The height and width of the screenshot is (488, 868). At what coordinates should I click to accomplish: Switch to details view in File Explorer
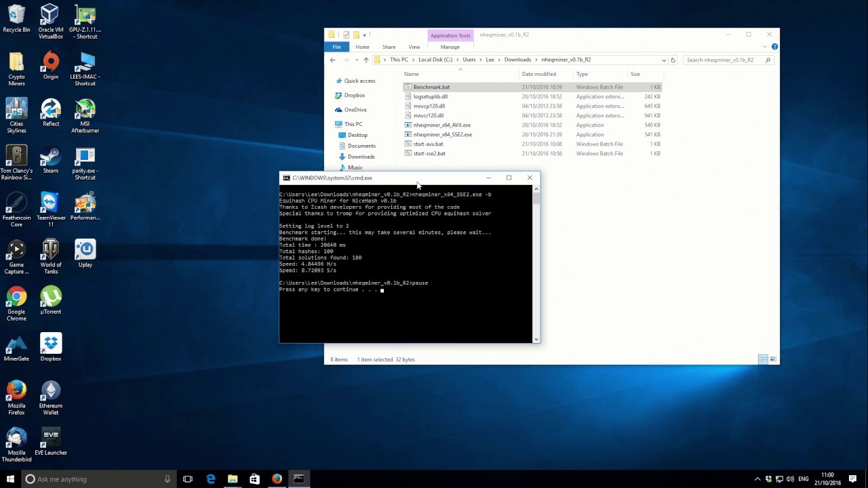tap(763, 359)
